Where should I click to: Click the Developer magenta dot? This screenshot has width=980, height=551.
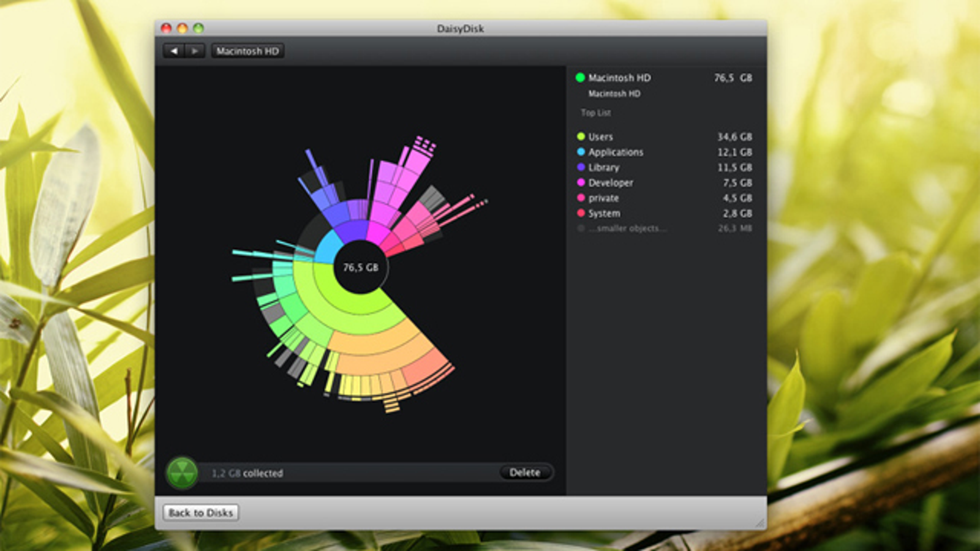[x=581, y=182]
